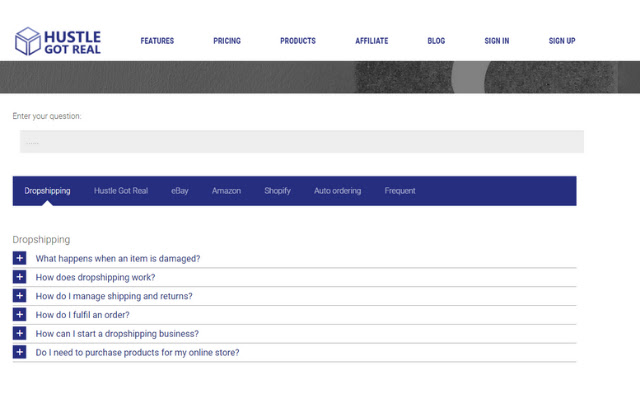Click plus icon next to shipping and returns question

tap(20, 296)
